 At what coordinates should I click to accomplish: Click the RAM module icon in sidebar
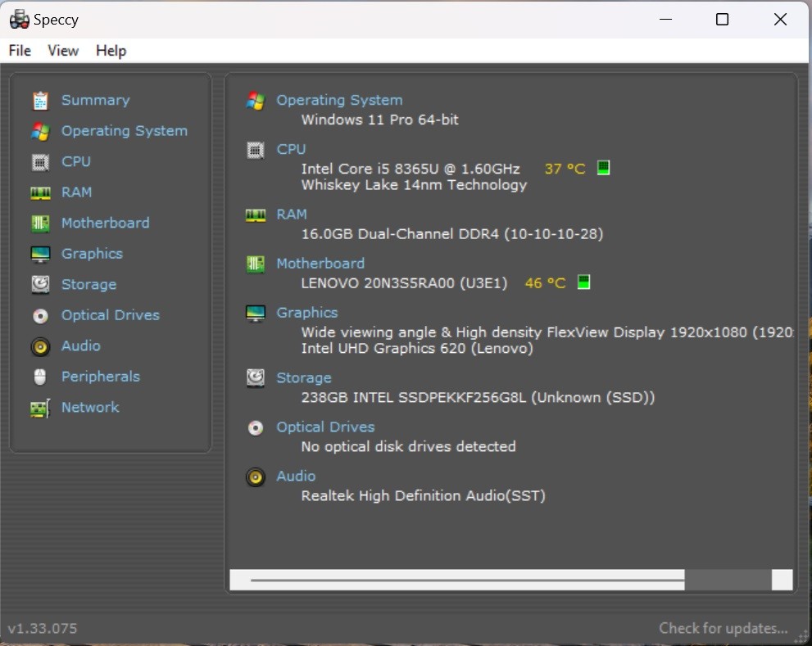coord(40,193)
